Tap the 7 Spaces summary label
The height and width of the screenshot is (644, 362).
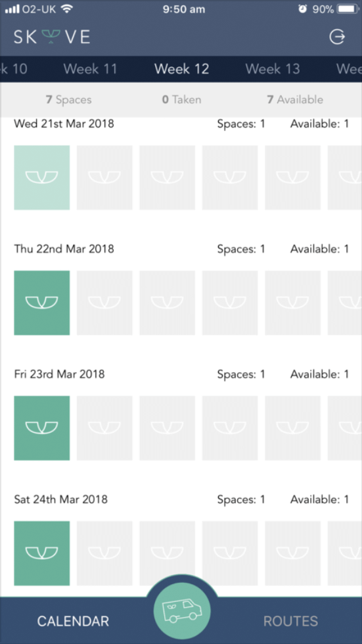point(68,100)
